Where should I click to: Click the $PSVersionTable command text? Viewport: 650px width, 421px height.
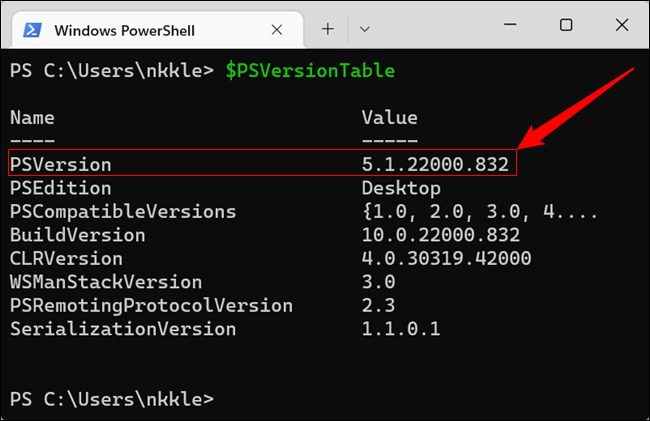click(310, 70)
